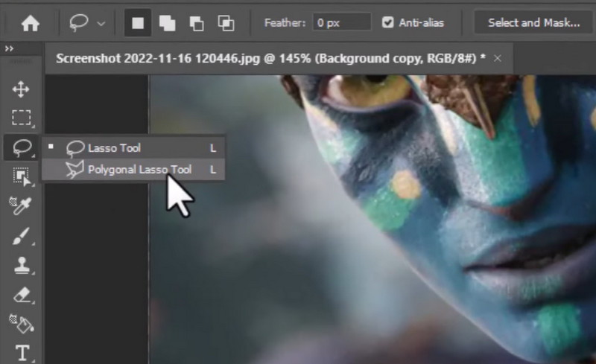Select the Move tool
The image size is (596, 364).
click(x=21, y=90)
